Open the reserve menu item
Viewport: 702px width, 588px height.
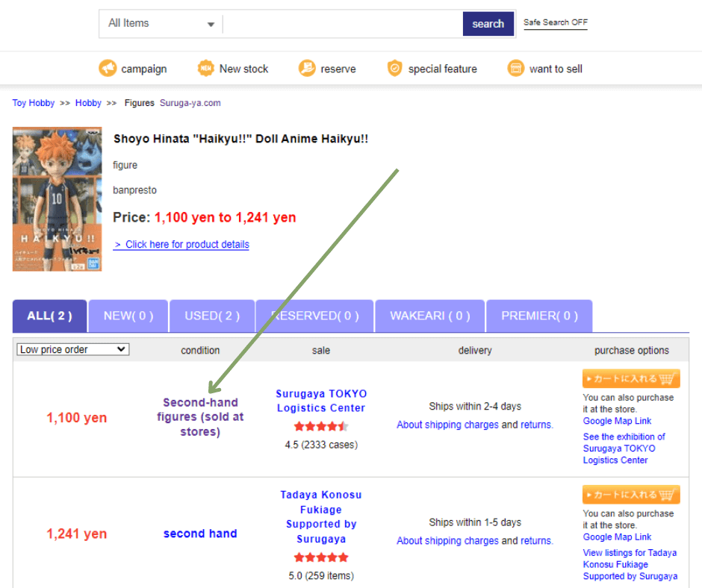point(327,69)
